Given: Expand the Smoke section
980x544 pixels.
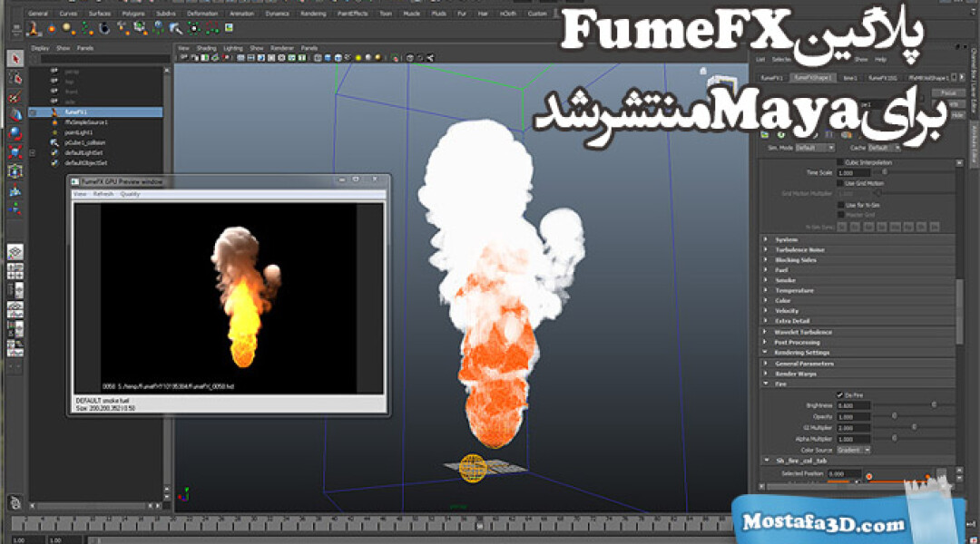Looking at the screenshot, I should coord(766,280).
